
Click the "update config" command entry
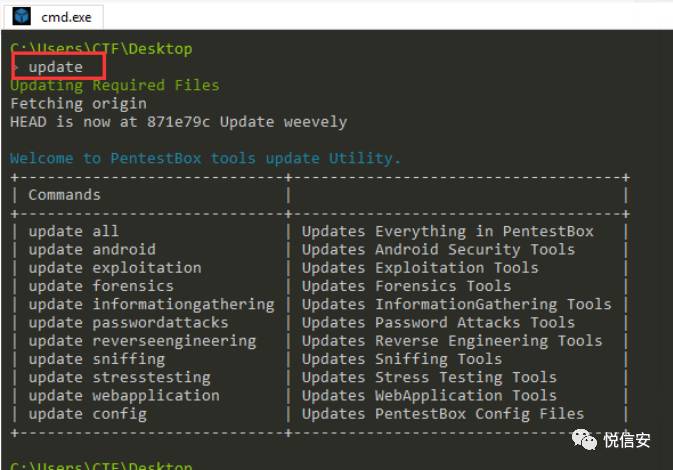click(x=87, y=414)
